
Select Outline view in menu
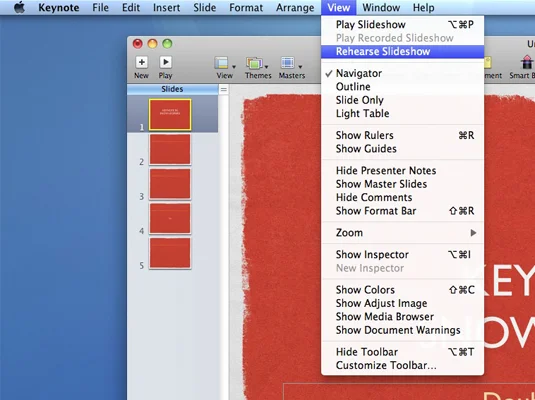[403, 87]
